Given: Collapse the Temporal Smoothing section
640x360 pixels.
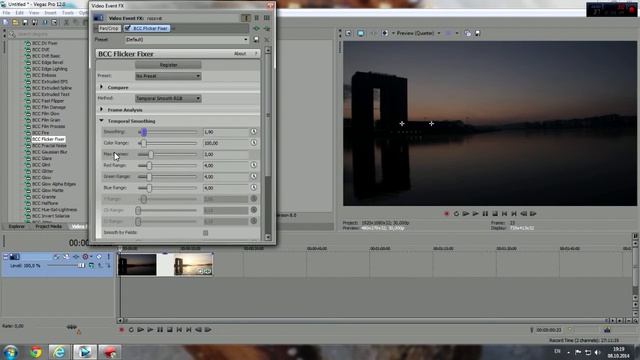Looking at the screenshot, I should pos(101,121).
